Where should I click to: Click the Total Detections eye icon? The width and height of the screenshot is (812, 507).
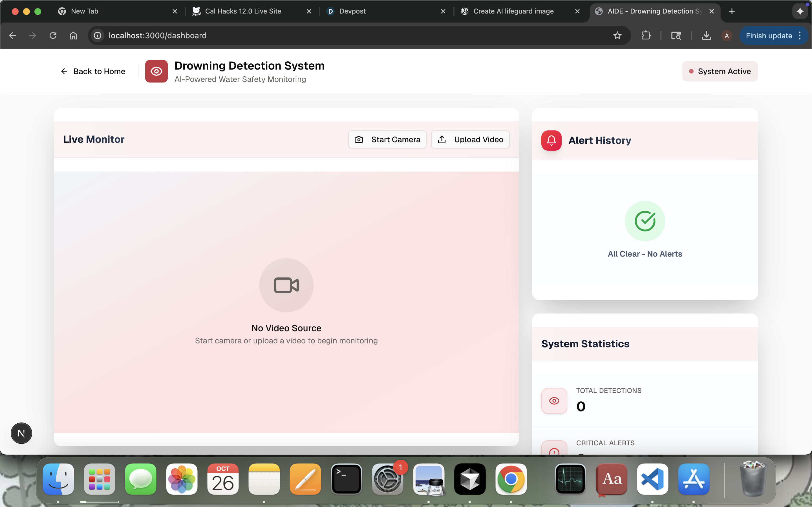(554, 401)
